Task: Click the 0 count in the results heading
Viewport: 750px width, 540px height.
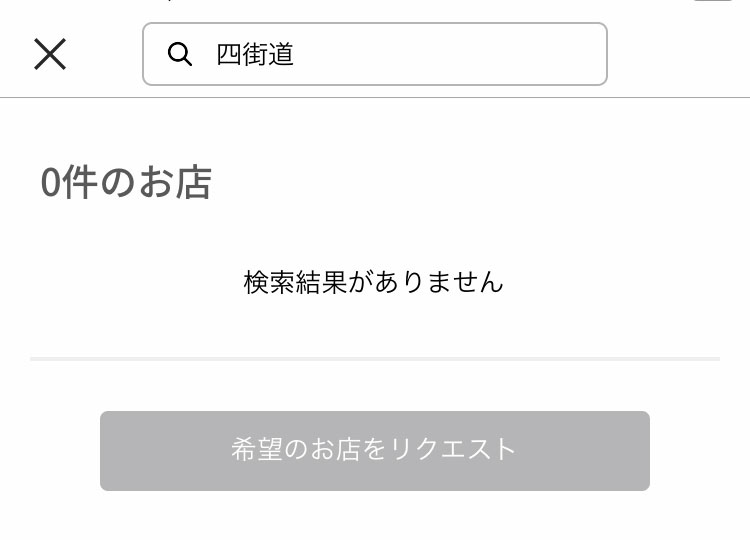Action: pos(51,183)
